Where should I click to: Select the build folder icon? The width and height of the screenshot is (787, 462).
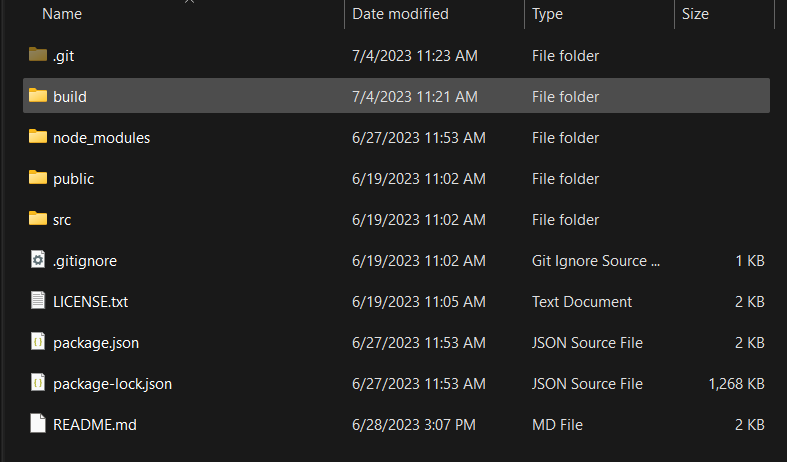[38, 96]
